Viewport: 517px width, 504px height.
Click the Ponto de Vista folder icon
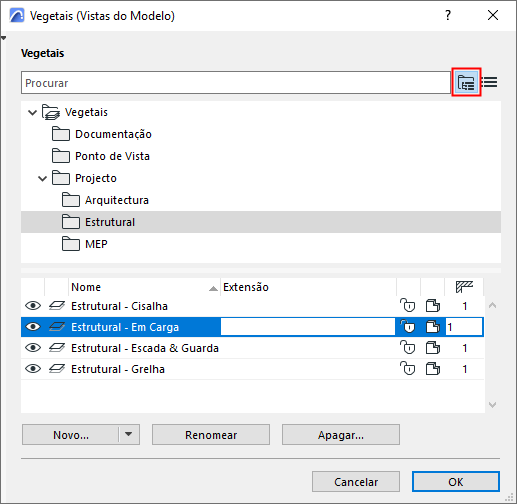[x=61, y=156]
